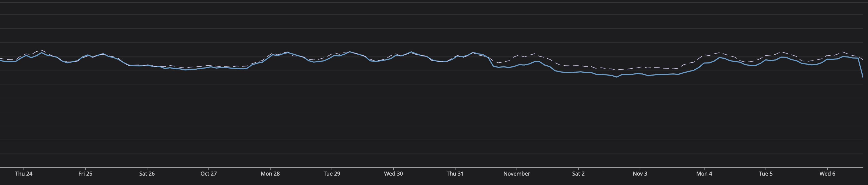
Task: Click the dashed line's peak after Thu 24
Action: (x=41, y=50)
